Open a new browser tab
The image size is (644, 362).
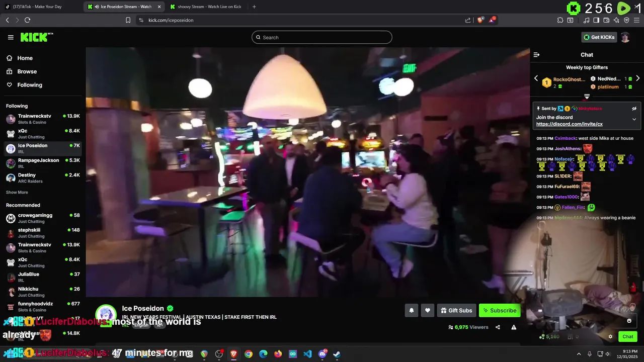tap(254, 7)
